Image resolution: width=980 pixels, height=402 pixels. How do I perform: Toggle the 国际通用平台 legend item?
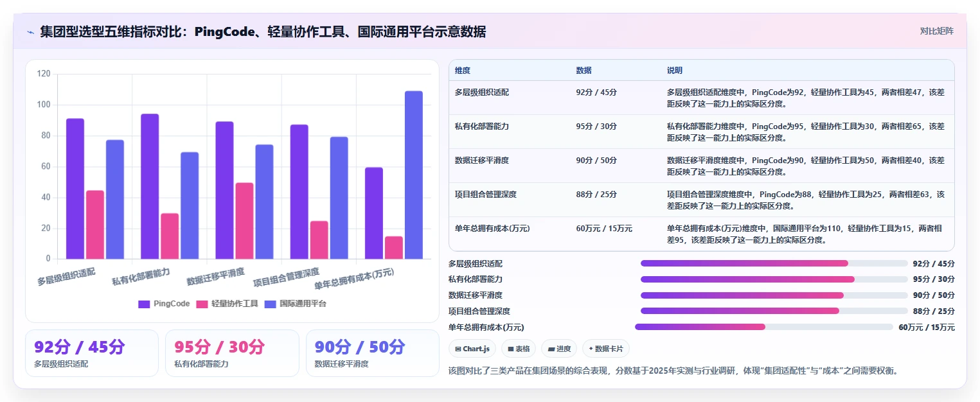click(x=295, y=304)
